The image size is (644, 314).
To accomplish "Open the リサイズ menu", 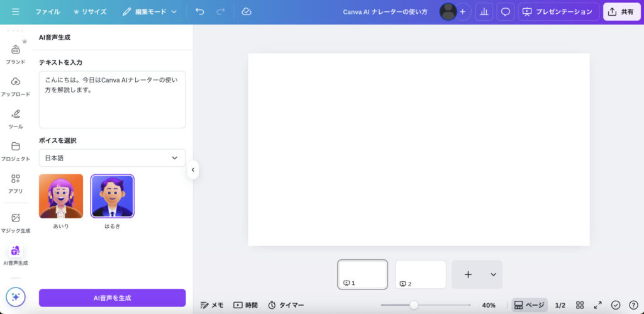I will (x=90, y=12).
